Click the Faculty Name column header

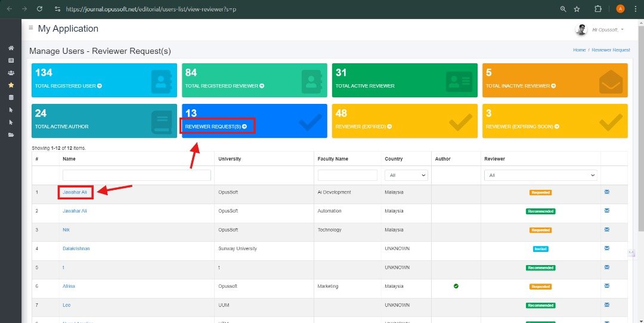333,159
